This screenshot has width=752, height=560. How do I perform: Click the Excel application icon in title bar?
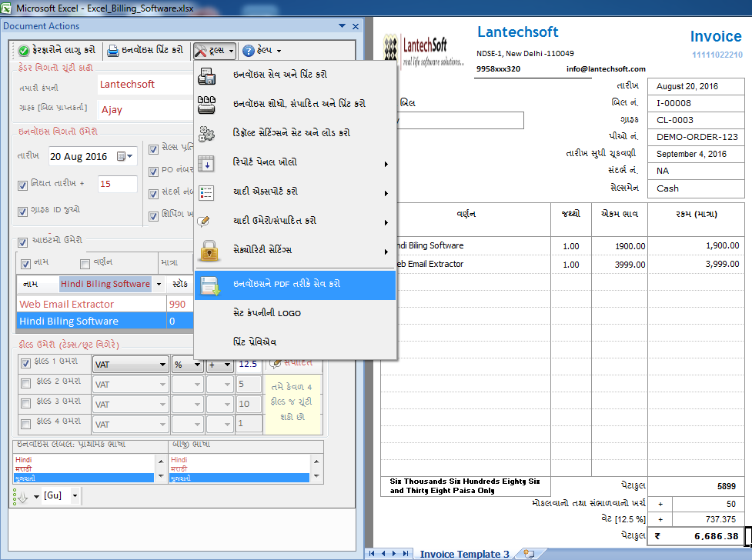[x=5, y=8]
